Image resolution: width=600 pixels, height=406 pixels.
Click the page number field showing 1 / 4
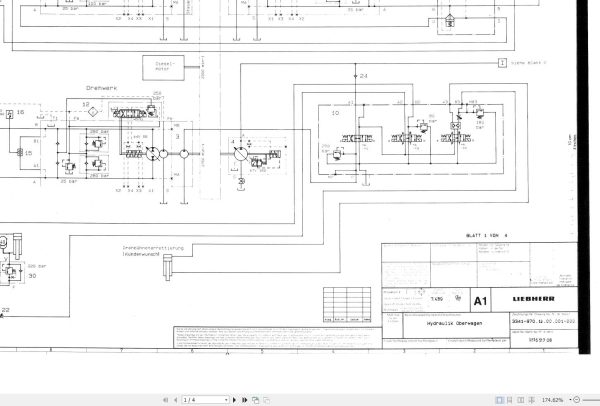[203, 400]
